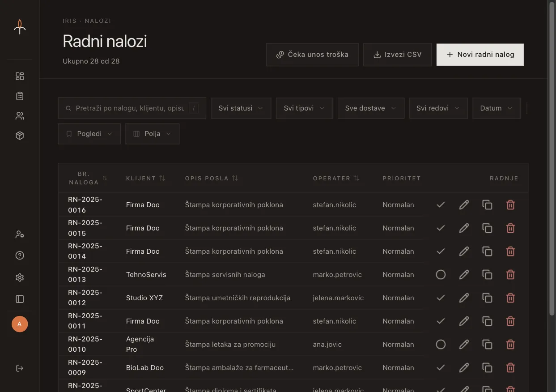Expand the Pogledi saved views dropdown
Image resolution: width=556 pixels, height=392 pixels.
click(x=89, y=134)
